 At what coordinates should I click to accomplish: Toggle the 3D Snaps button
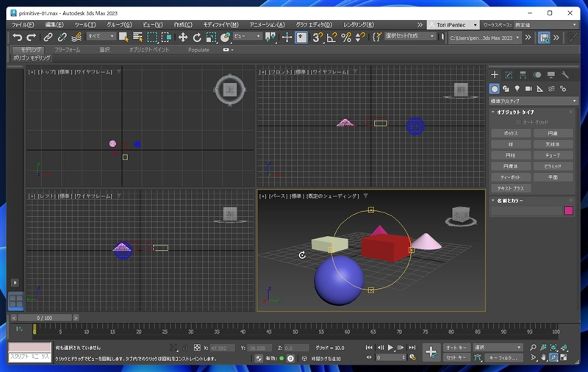(318, 37)
